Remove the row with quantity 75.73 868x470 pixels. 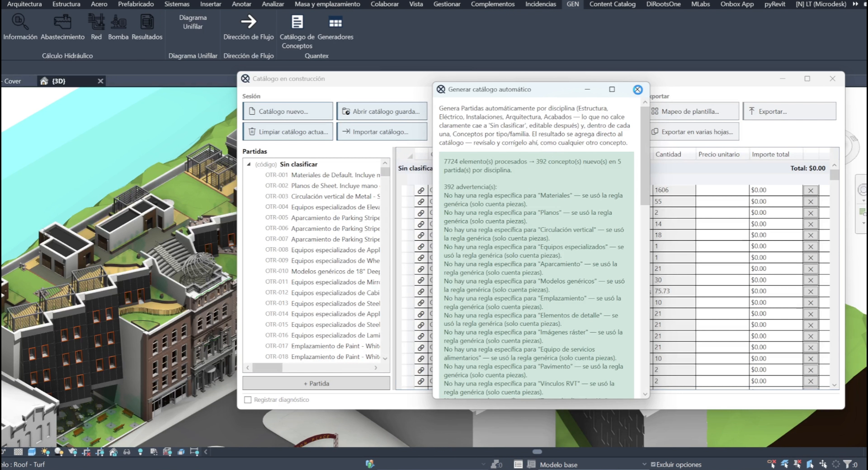(811, 291)
